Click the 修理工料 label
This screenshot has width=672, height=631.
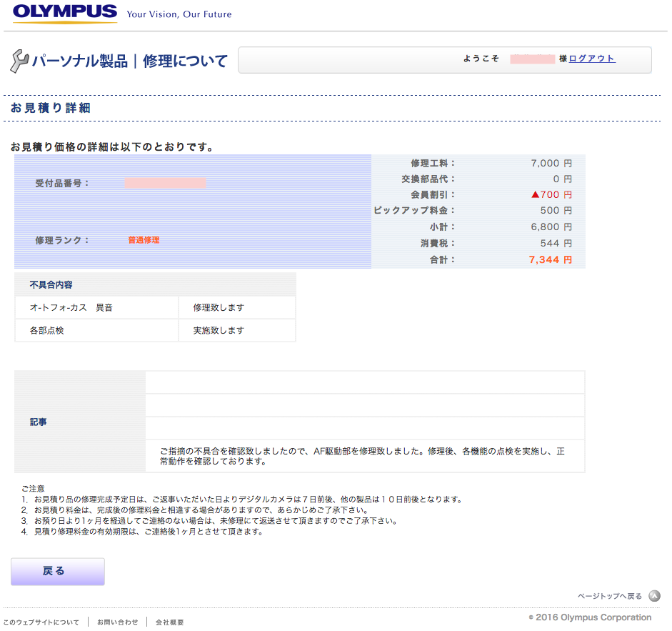(x=433, y=163)
